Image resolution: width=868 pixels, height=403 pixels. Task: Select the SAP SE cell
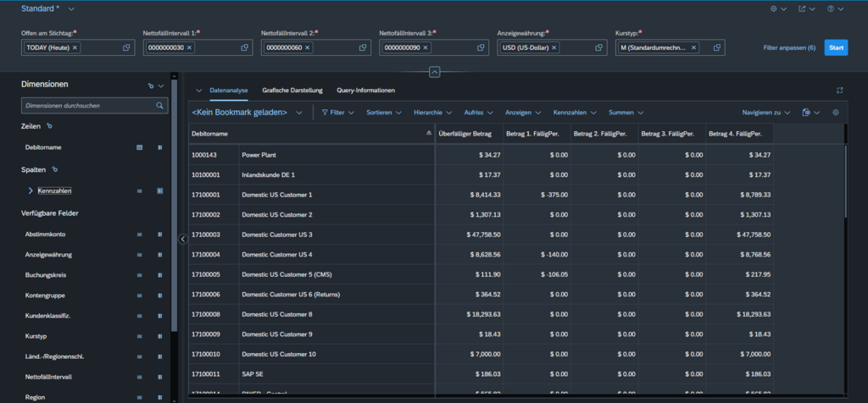(x=337, y=374)
